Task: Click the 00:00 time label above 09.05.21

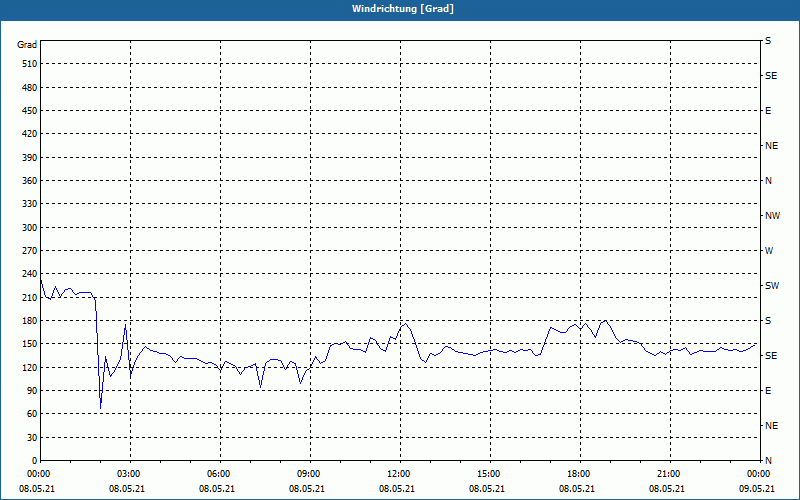Action: click(759, 474)
